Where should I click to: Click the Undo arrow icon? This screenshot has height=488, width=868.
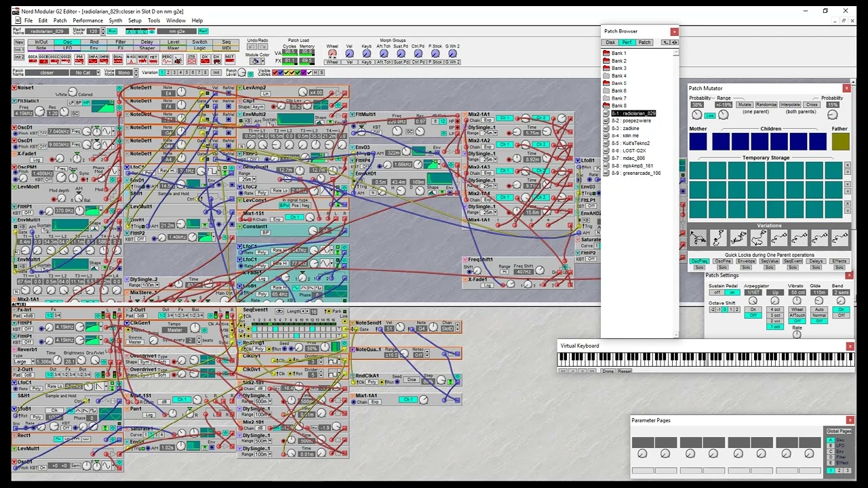click(252, 47)
